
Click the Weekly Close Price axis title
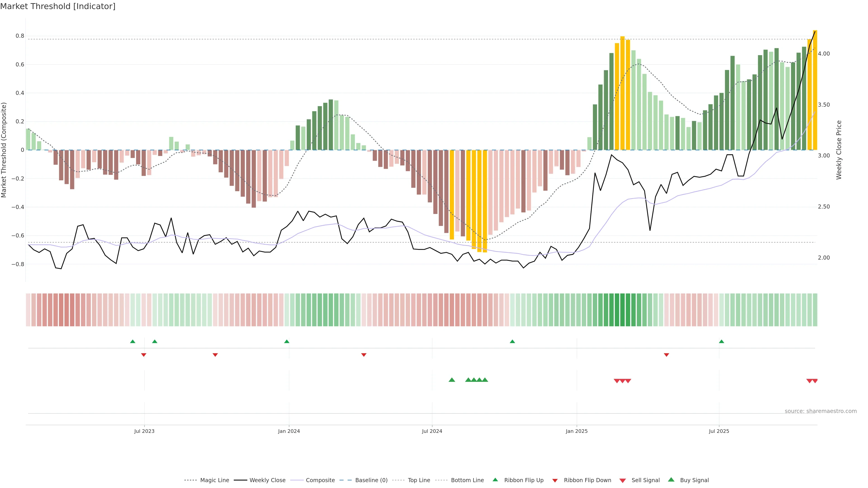click(839, 150)
